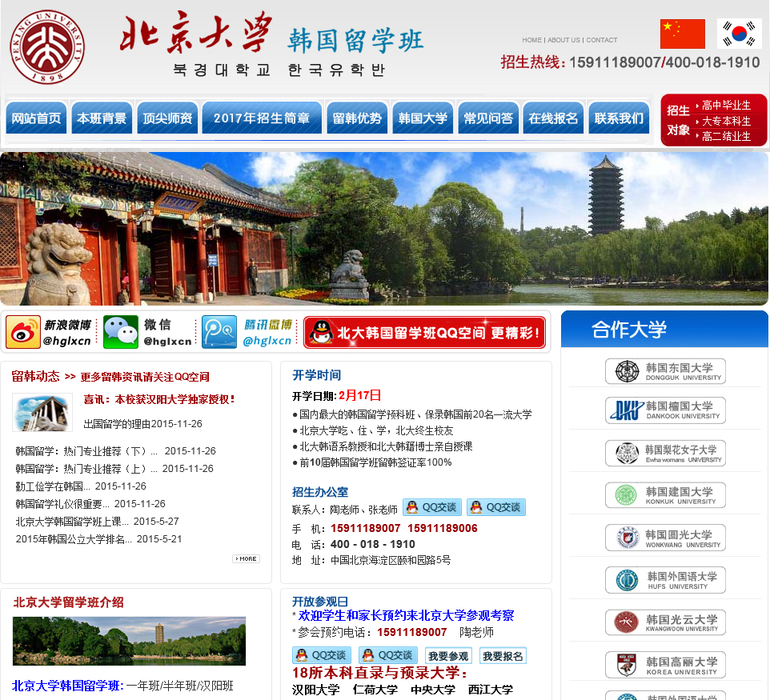Image resolution: width=770 pixels, height=700 pixels.
Task: Open 本班背景 navigation tab
Action: [102, 118]
